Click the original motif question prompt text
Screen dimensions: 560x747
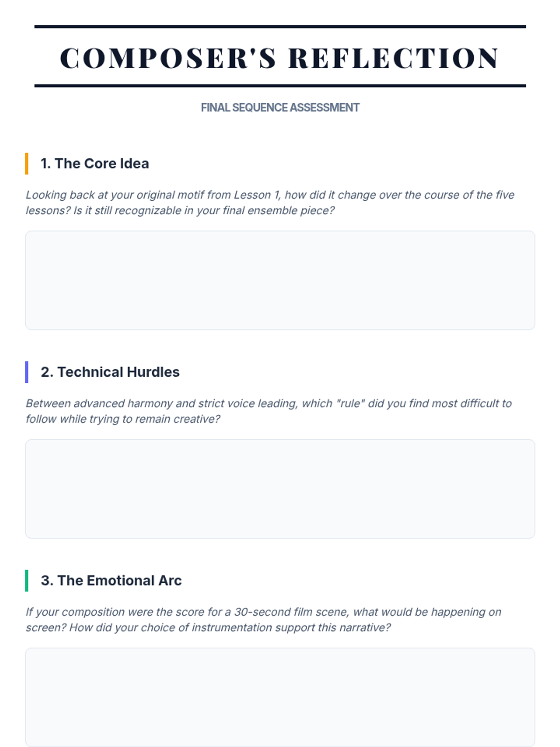coord(270,203)
